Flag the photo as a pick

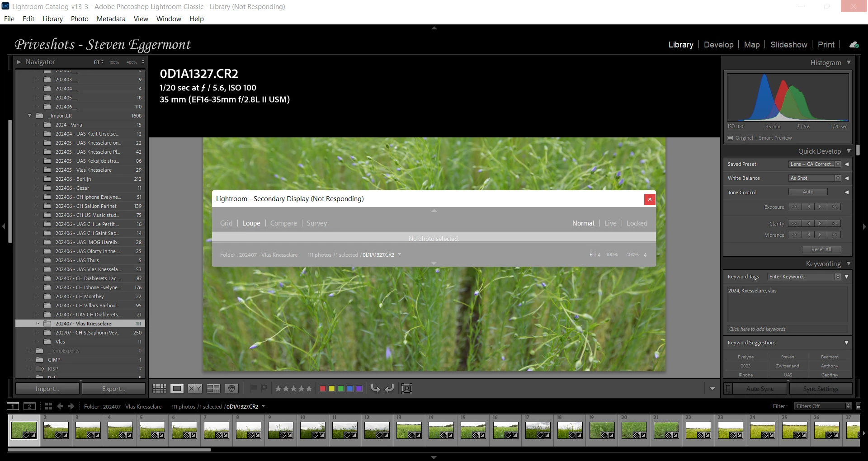pos(254,388)
